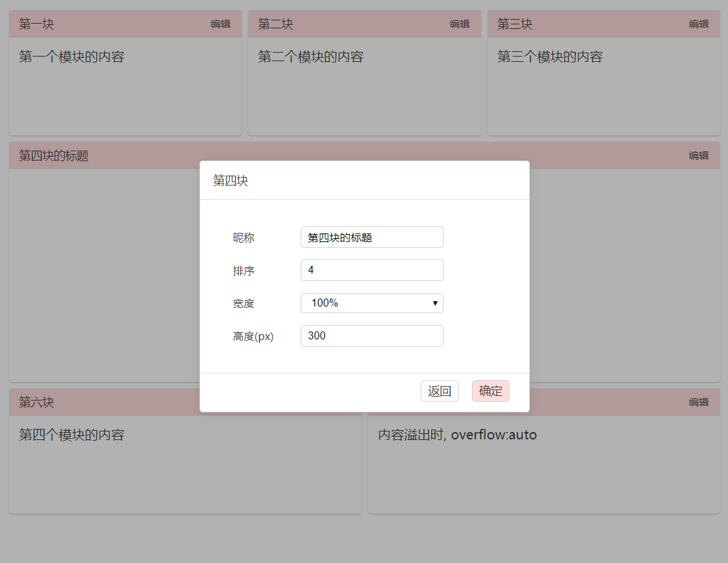Select the 昵称 nickname input field

coord(372,237)
